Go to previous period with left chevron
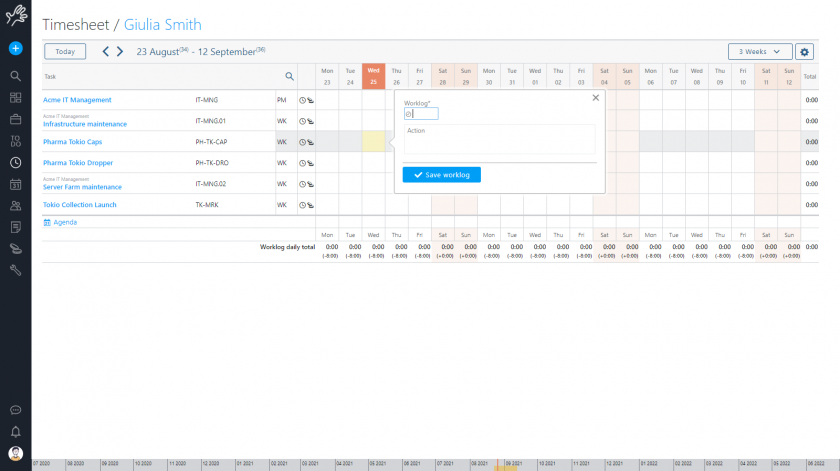 pos(106,51)
